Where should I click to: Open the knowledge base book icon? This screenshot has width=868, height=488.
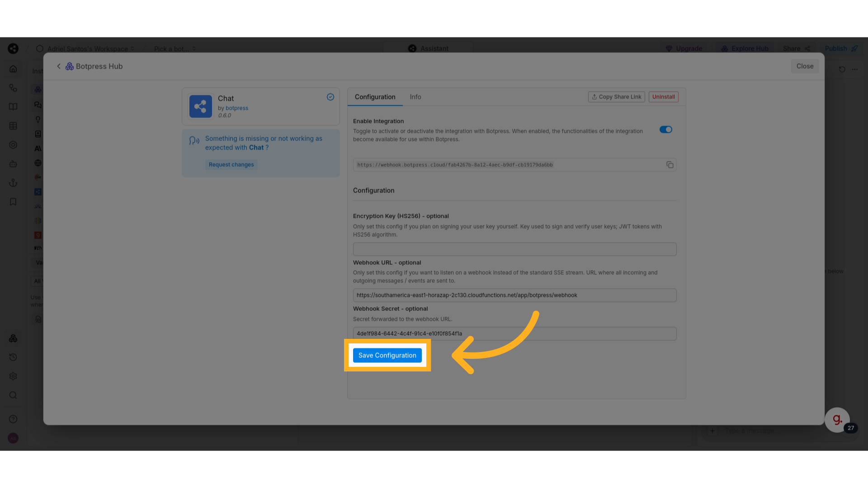[13, 107]
